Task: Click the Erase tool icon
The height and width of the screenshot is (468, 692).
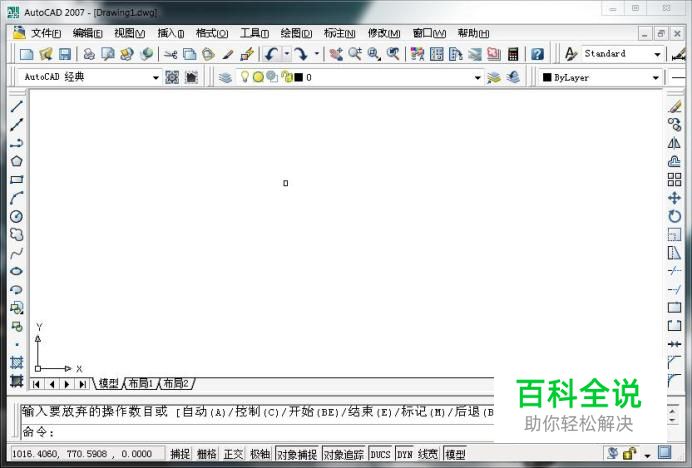Action: (674, 106)
